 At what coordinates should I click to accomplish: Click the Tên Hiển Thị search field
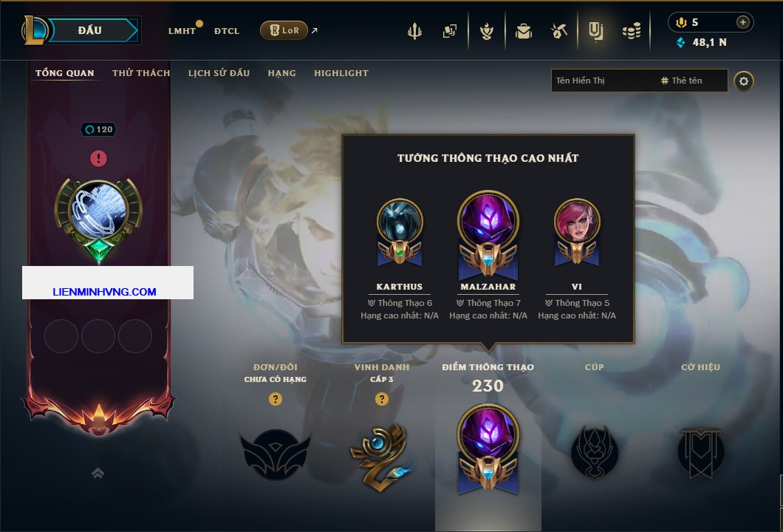pos(604,81)
